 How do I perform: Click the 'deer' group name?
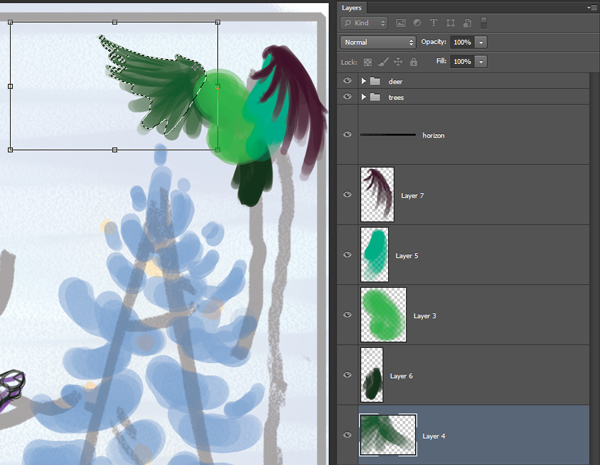(x=395, y=82)
